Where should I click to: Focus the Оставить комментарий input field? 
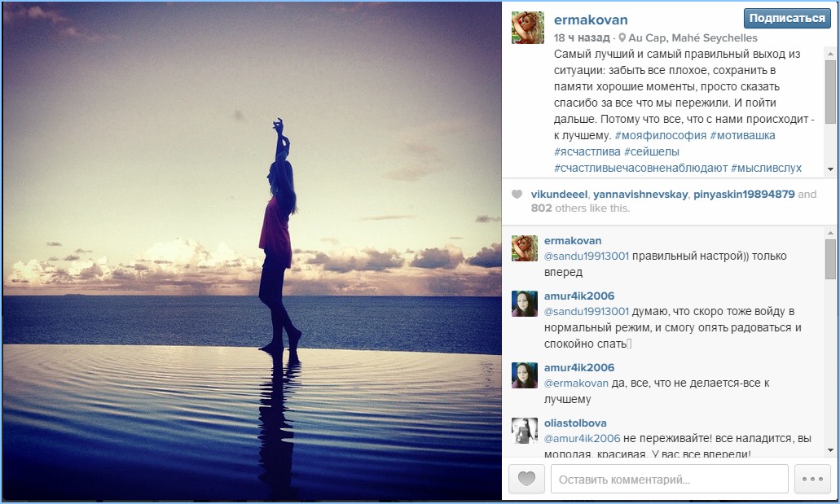[x=669, y=479]
